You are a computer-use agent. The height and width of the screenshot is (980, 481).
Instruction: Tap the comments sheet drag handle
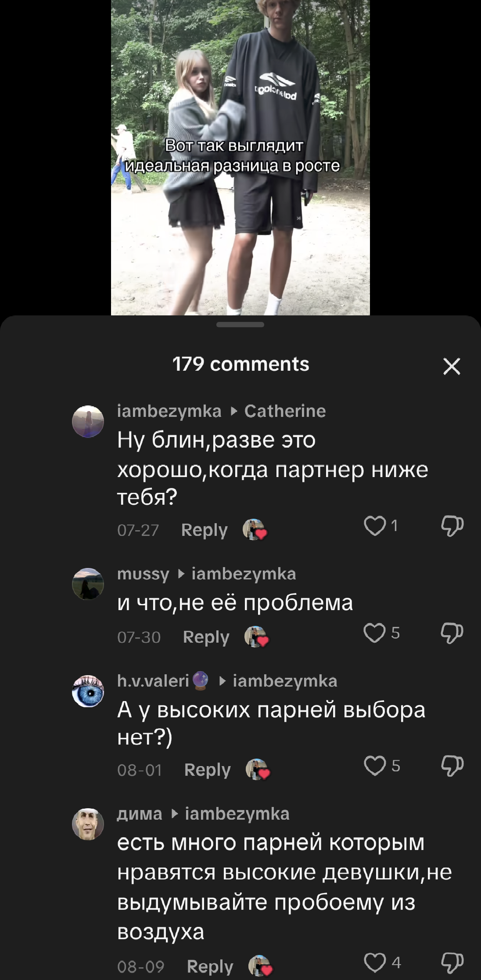240,325
